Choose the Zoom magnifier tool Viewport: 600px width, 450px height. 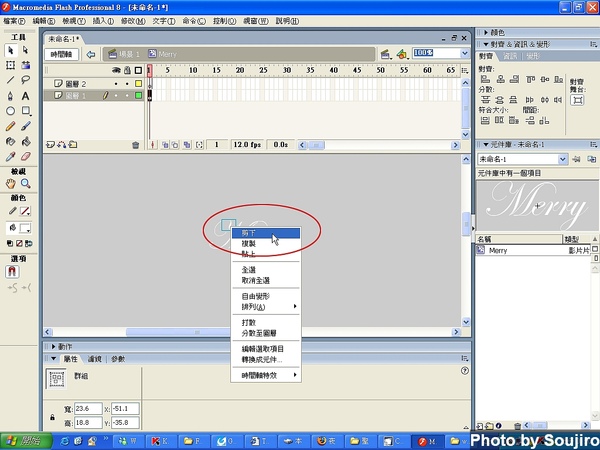point(25,184)
